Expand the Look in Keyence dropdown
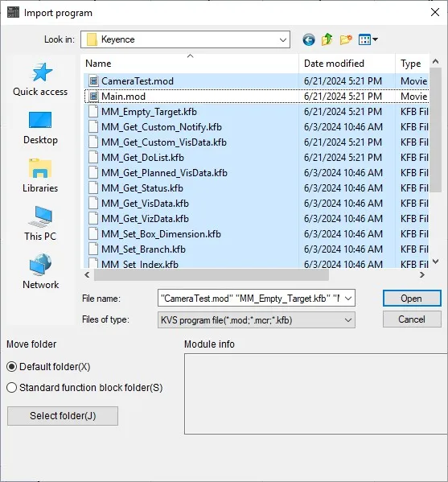This screenshot has width=448, height=482. pyautogui.click(x=282, y=39)
